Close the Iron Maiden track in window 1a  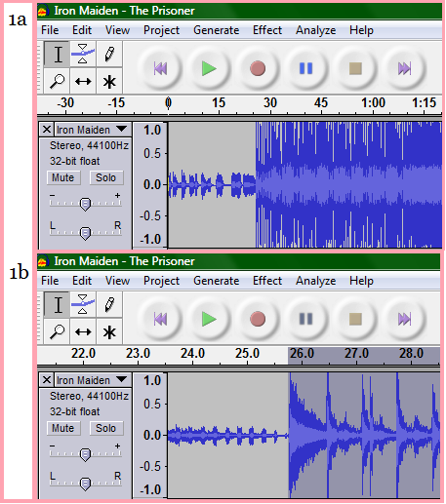[x=47, y=130]
